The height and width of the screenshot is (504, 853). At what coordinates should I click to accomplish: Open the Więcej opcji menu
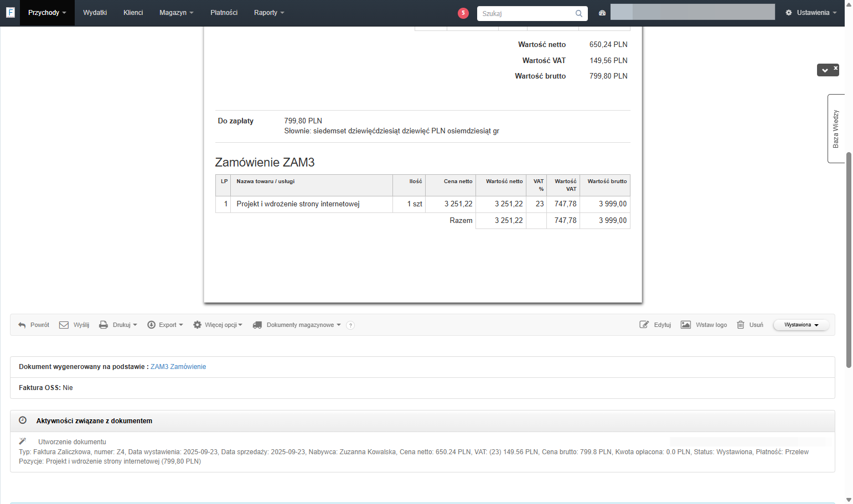pos(218,325)
